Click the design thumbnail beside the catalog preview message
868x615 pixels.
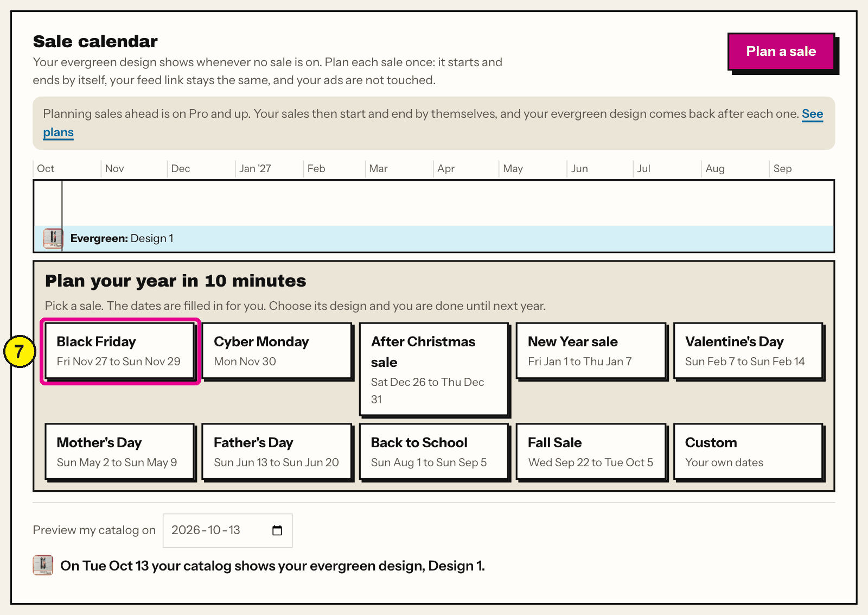(x=43, y=565)
